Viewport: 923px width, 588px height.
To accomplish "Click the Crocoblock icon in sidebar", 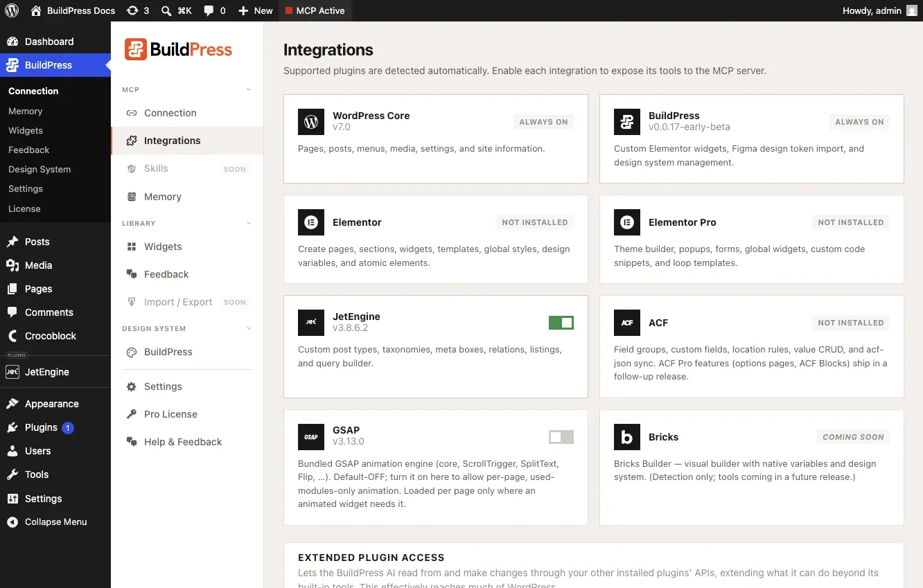I will tap(12, 336).
